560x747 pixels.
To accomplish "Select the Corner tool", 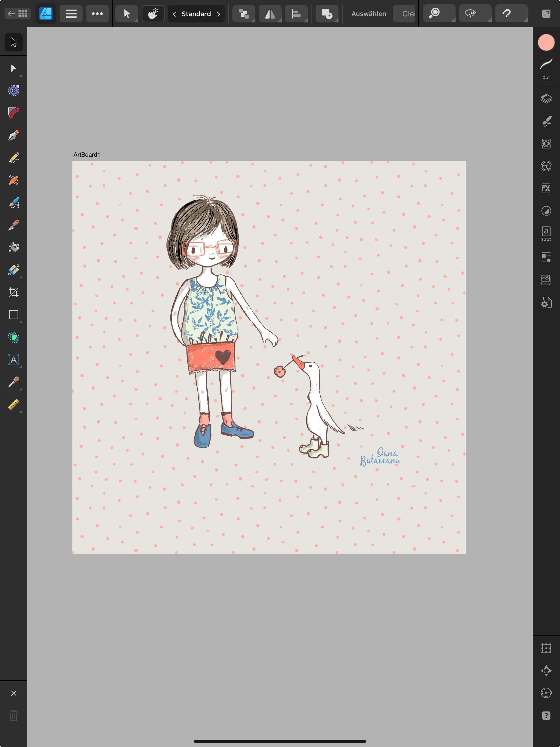I will pyautogui.click(x=13, y=113).
